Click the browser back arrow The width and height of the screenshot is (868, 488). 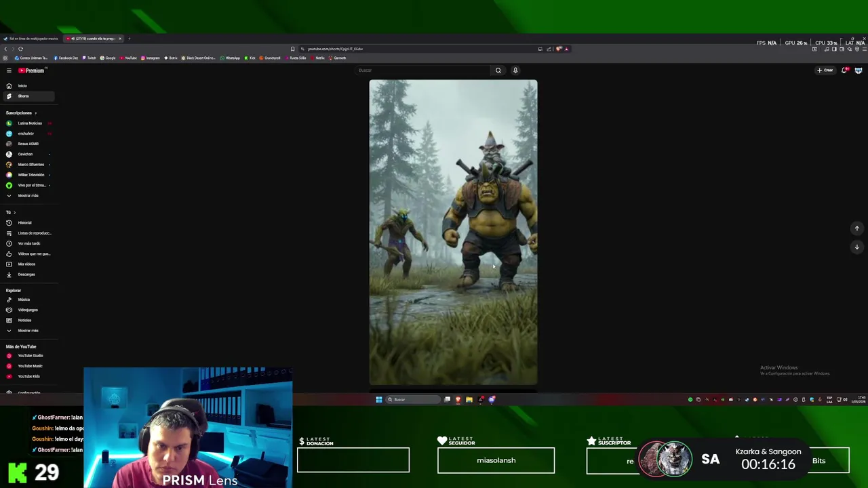coord(5,49)
